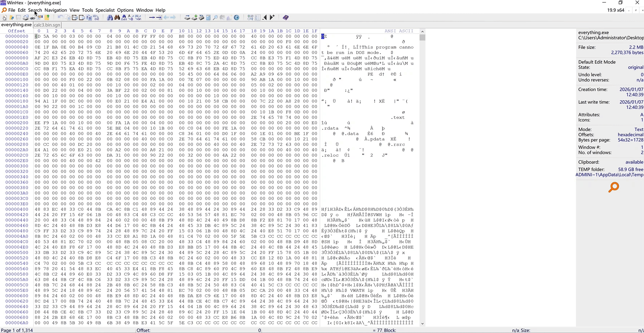
Task: Open the Navigation menu
Action: [56, 10]
